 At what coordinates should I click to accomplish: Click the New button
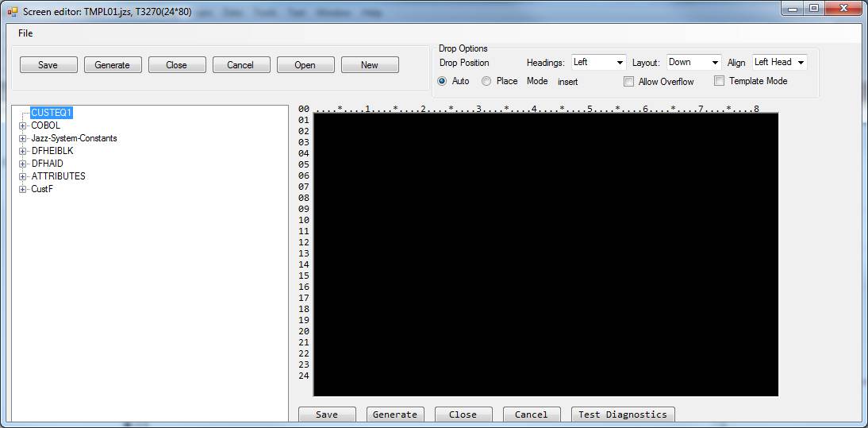coord(369,65)
